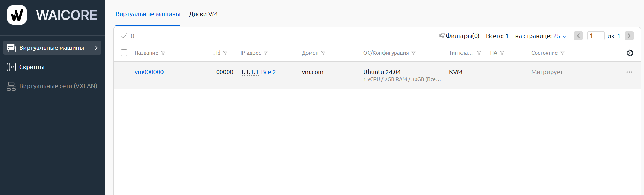This screenshot has width=644, height=195.
Task: Filter by IP-адрес column funnel icon
Action: [x=266, y=53]
